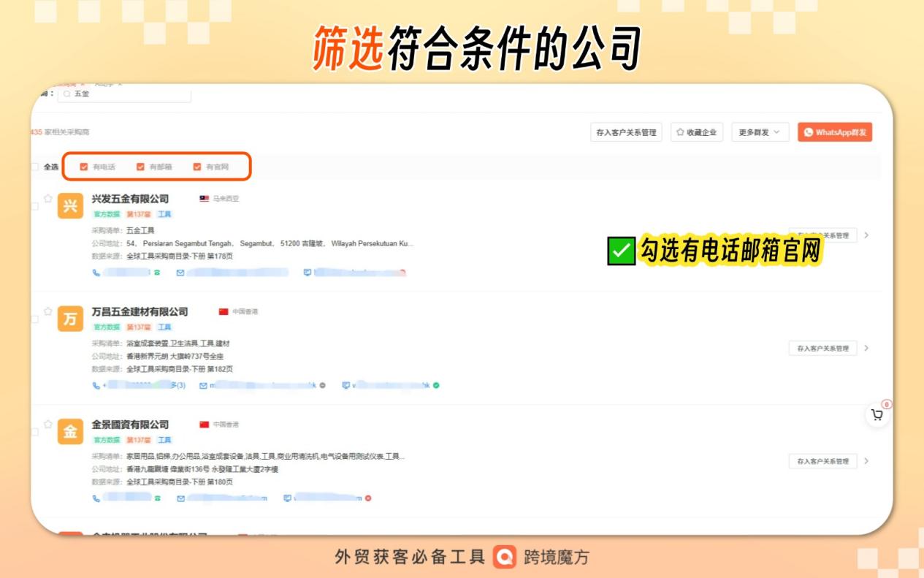Click the flag beside 金景國資有限公司

pos(205,425)
